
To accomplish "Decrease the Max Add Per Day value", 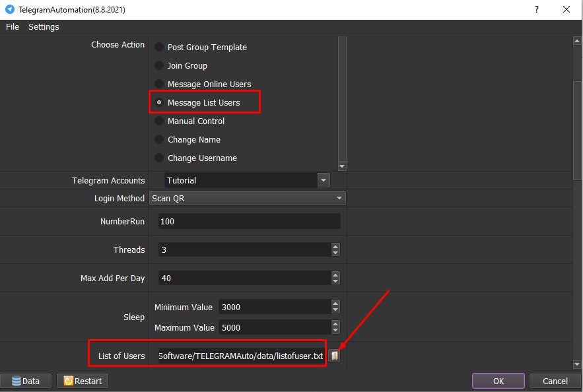I will pos(335,281).
